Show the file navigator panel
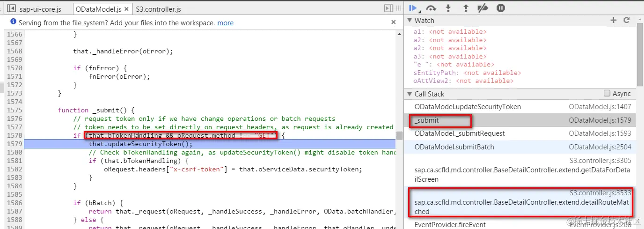The width and height of the screenshot is (644, 229). click(x=11, y=9)
